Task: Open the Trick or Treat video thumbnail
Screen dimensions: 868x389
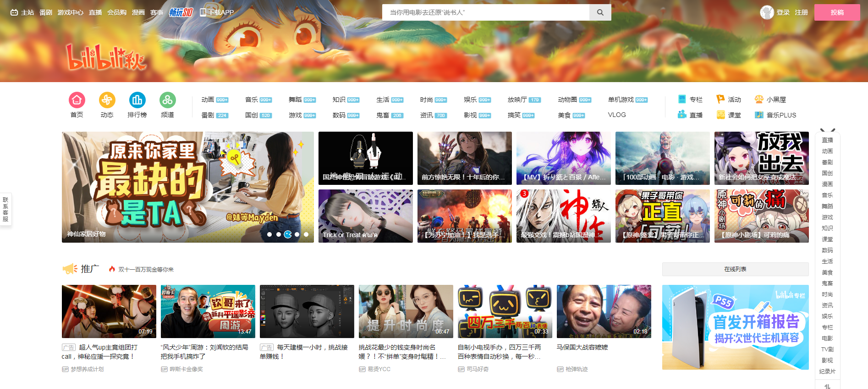Action: [x=366, y=216]
